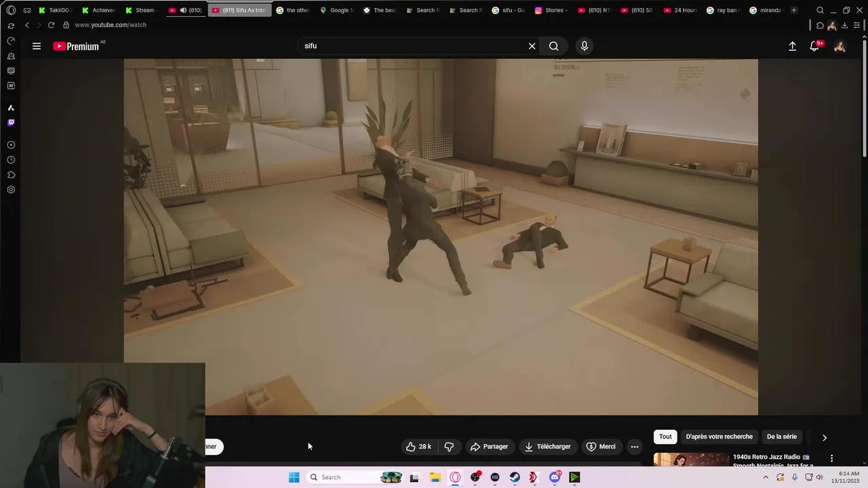Open YouTube Create upload button
Screen dimensions: 868x488
point(792,46)
